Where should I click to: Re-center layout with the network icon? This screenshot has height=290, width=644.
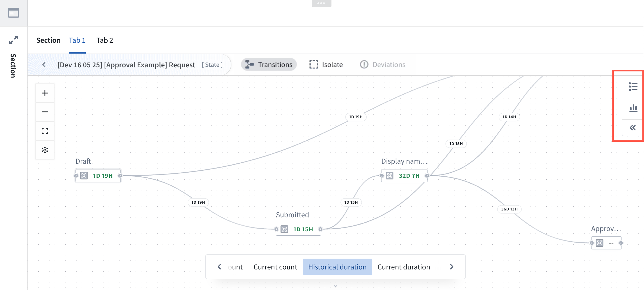tap(45, 150)
